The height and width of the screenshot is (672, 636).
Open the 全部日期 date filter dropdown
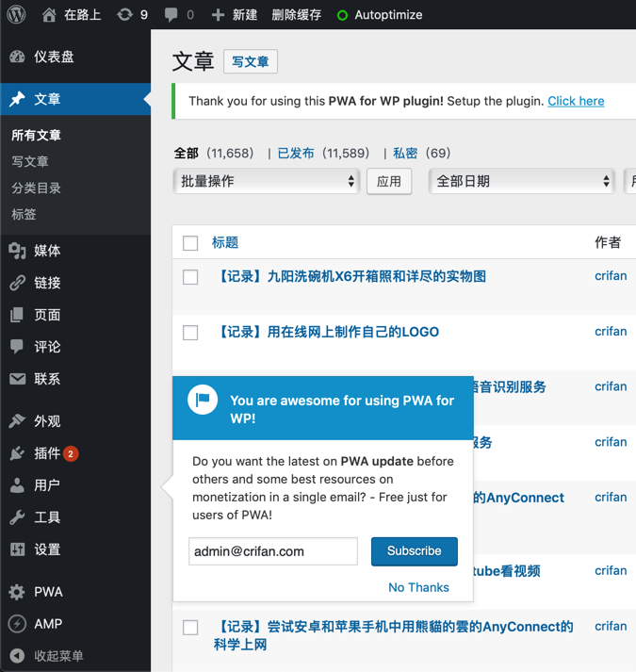tap(522, 181)
